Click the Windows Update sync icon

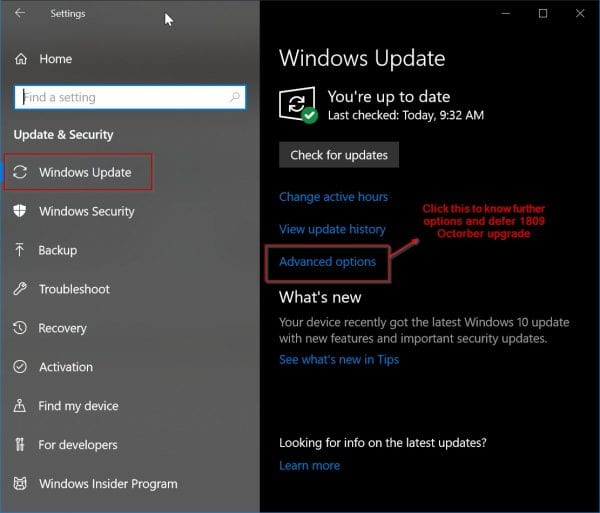click(20, 173)
